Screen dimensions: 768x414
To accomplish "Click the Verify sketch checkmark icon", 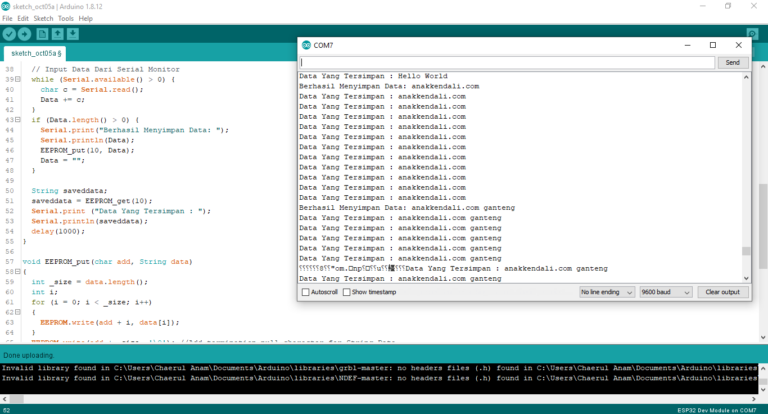I will click(x=9, y=34).
